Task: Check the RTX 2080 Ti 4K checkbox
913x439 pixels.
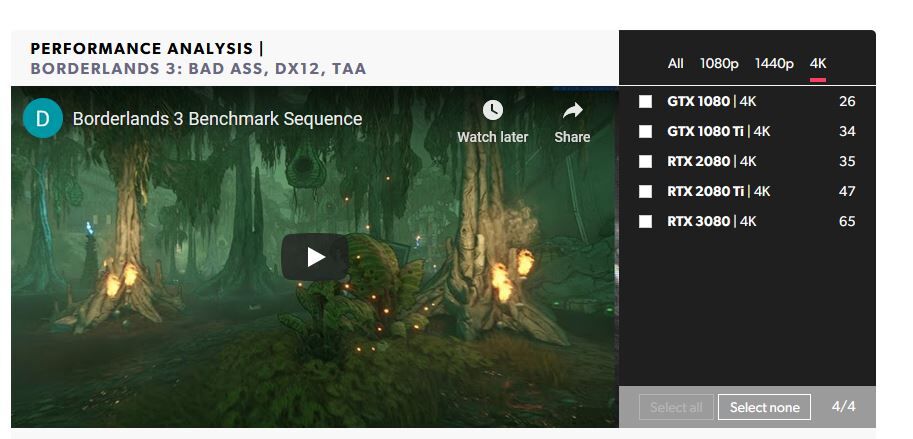Action: point(645,192)
